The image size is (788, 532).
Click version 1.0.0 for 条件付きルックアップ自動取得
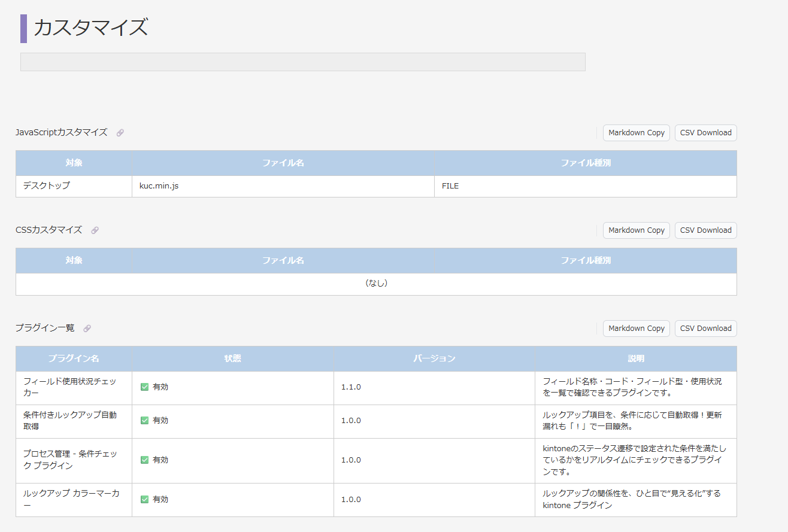[434, 421]
